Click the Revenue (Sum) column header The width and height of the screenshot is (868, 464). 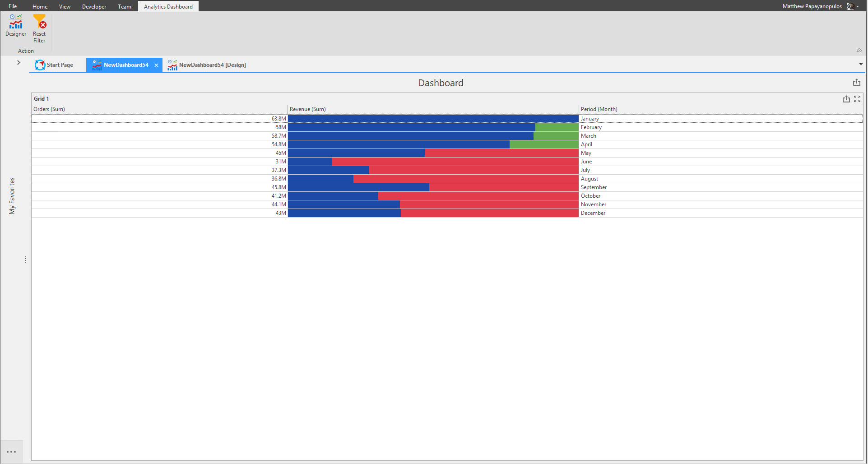click(x=433, y=109)
